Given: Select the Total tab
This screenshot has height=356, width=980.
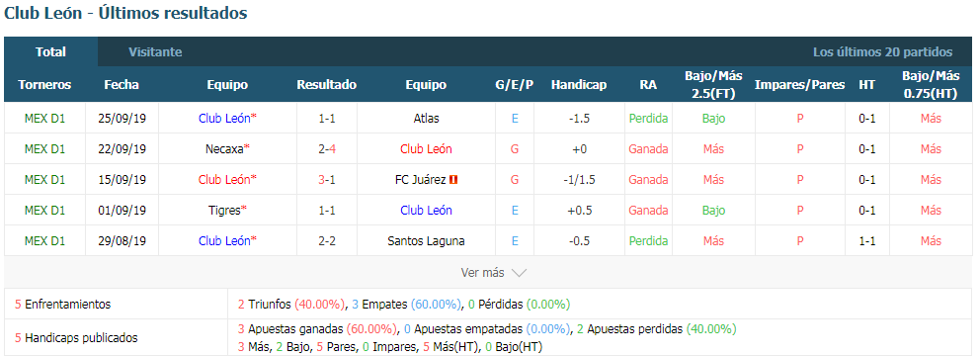Looking at the screenshot, I should click(50, 52).
